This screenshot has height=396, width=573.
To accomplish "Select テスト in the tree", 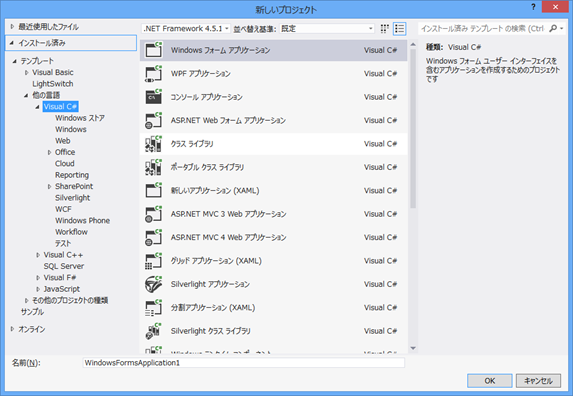I will (63, 243).
